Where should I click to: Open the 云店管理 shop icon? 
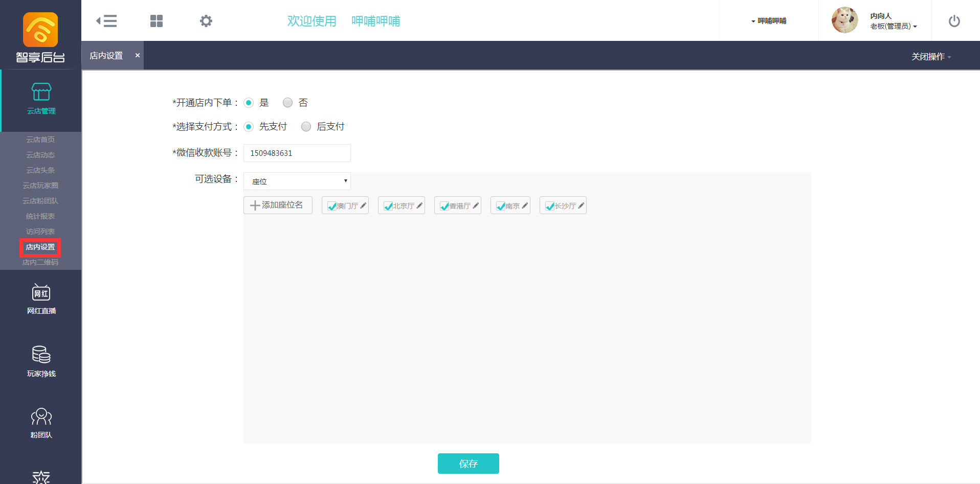point(41,92)
